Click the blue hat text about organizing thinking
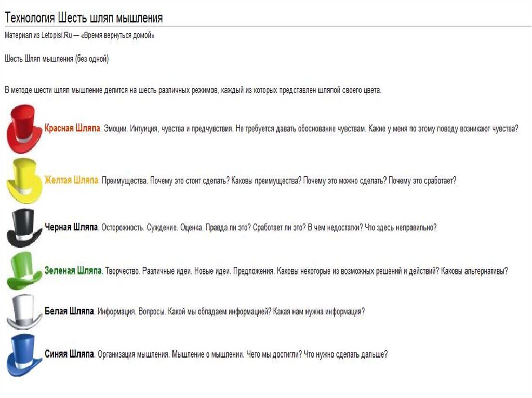The height and width of the screenshot is (398, 532). pos(242,355)
